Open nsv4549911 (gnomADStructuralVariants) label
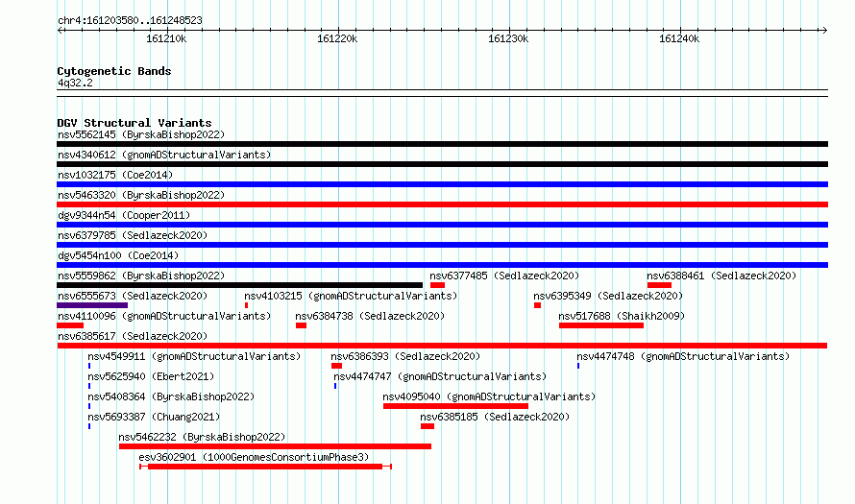Image resolution: width=855 pixels, height=504 pixels. pyautogui.click(x=194, y=356)
